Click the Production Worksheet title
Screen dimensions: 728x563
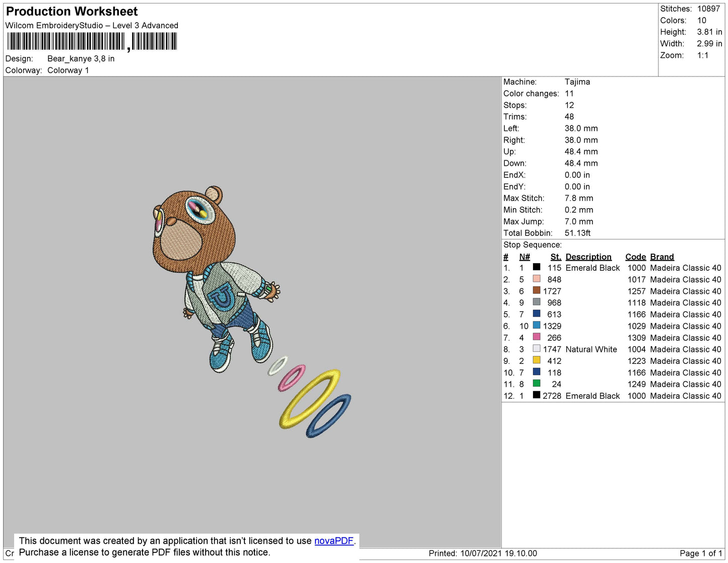coord(72,12)
